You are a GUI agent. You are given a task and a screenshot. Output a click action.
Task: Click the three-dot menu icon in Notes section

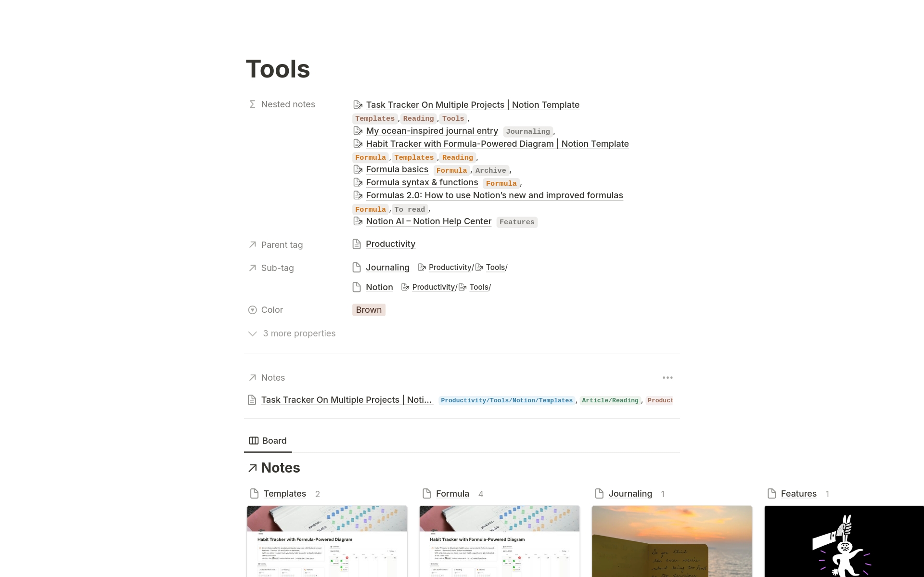point(667,378)
